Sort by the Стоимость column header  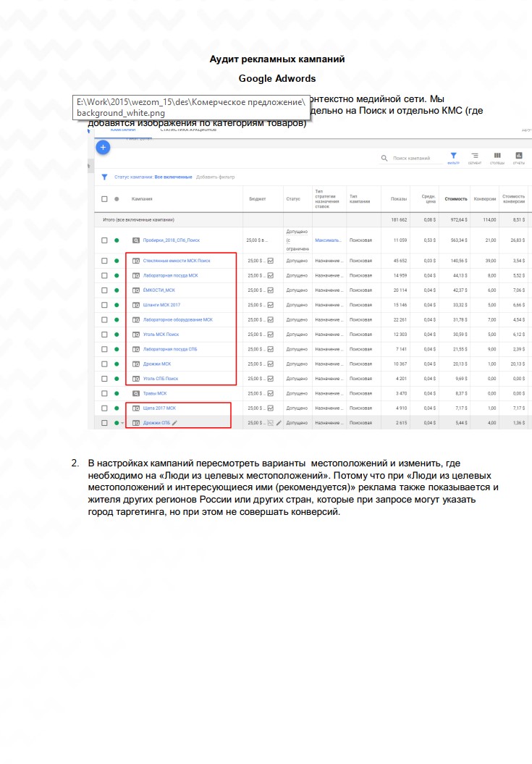(455, 199)
